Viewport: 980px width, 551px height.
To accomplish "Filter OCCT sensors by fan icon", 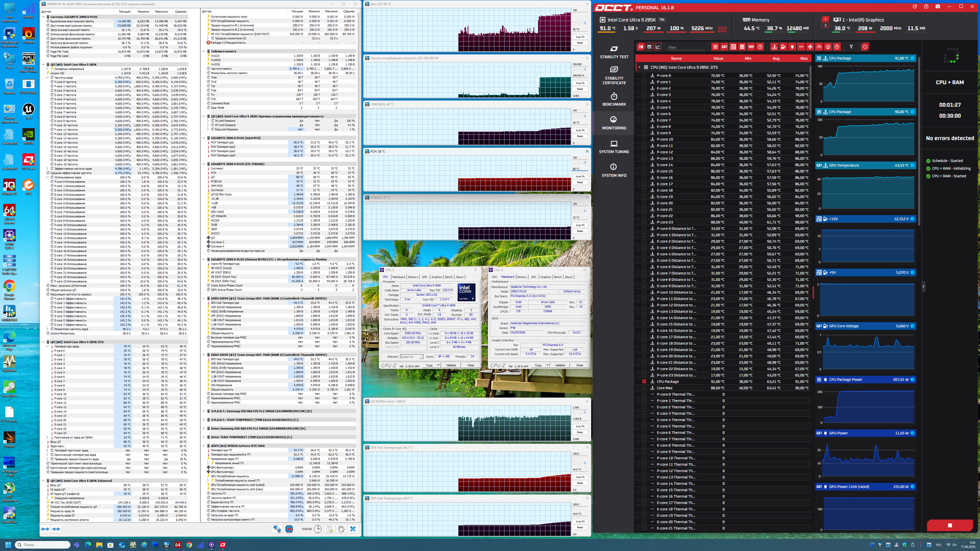I will pos(810,47).
